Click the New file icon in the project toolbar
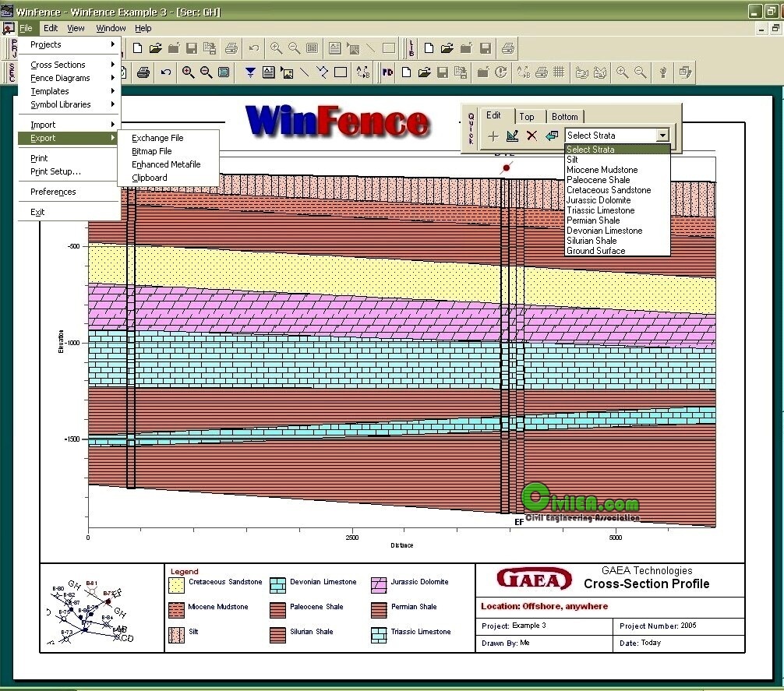Image resolution: width=784 pixels, height=691 pixels. 137,48
